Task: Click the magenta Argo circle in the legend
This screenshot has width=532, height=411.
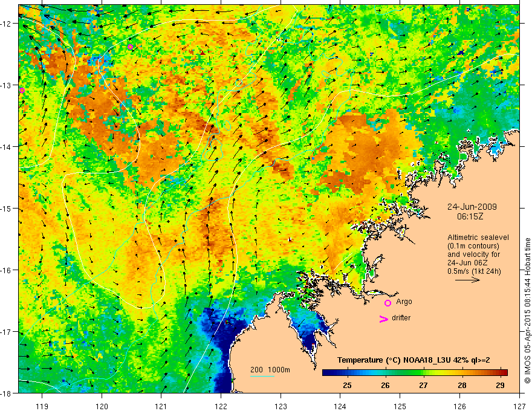Action: pyautogui.click(x=388, y=303)
